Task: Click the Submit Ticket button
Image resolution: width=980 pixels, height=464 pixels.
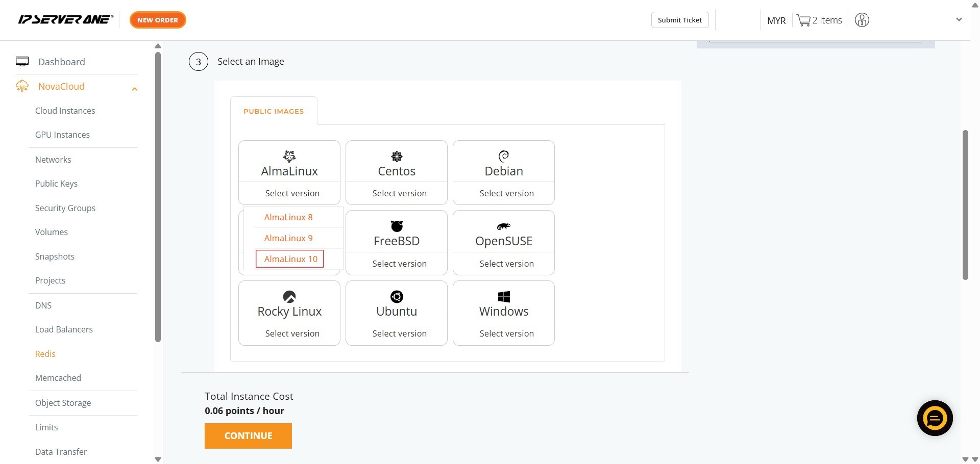Action: 679,20
